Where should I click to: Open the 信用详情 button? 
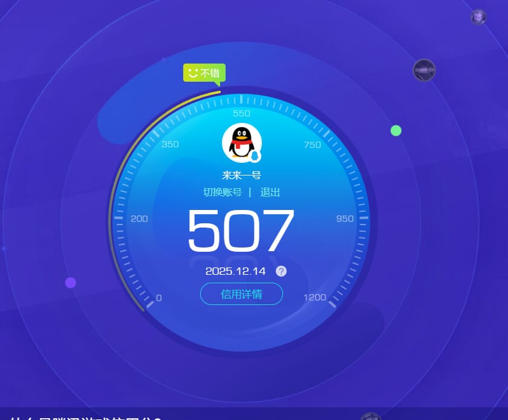[242, 294]
